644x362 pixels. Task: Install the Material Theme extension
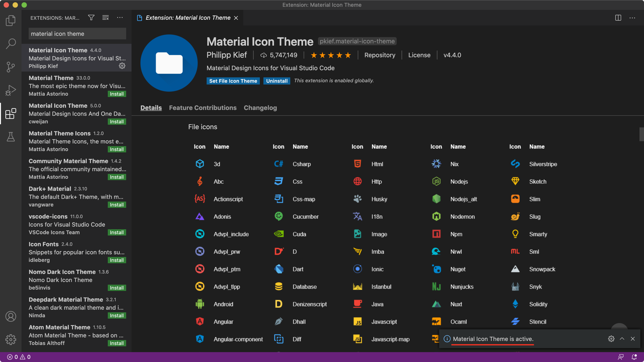117,94
